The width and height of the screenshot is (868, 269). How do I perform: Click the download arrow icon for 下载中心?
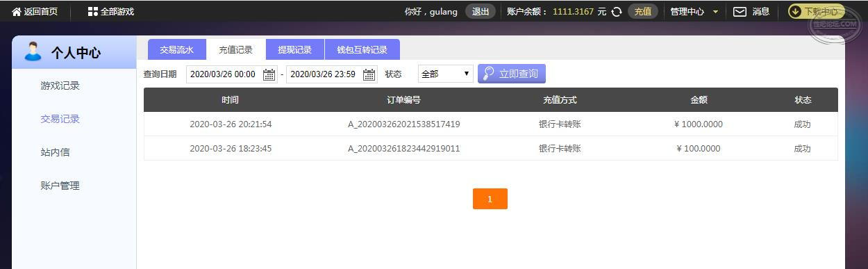(795, 12)
